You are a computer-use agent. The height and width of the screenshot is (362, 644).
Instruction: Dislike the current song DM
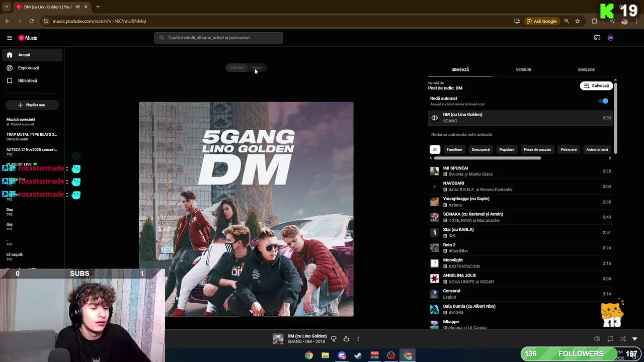[x=333, y=339]
